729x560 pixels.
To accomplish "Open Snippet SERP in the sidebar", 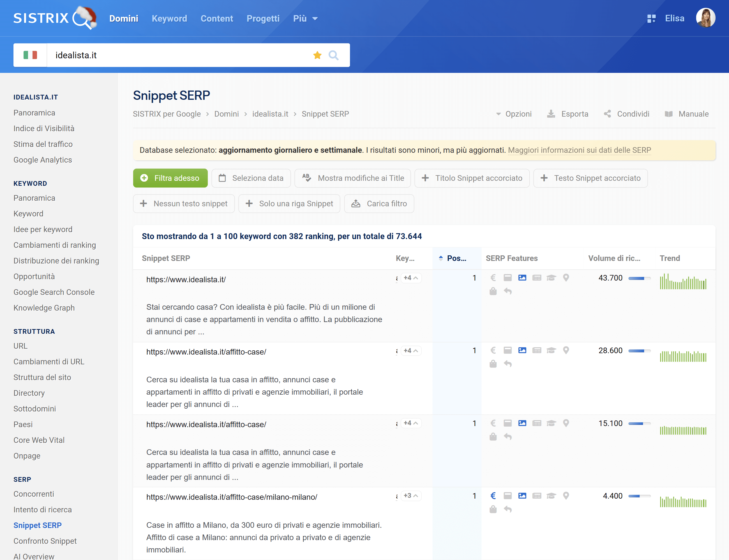I will point(37,525).
